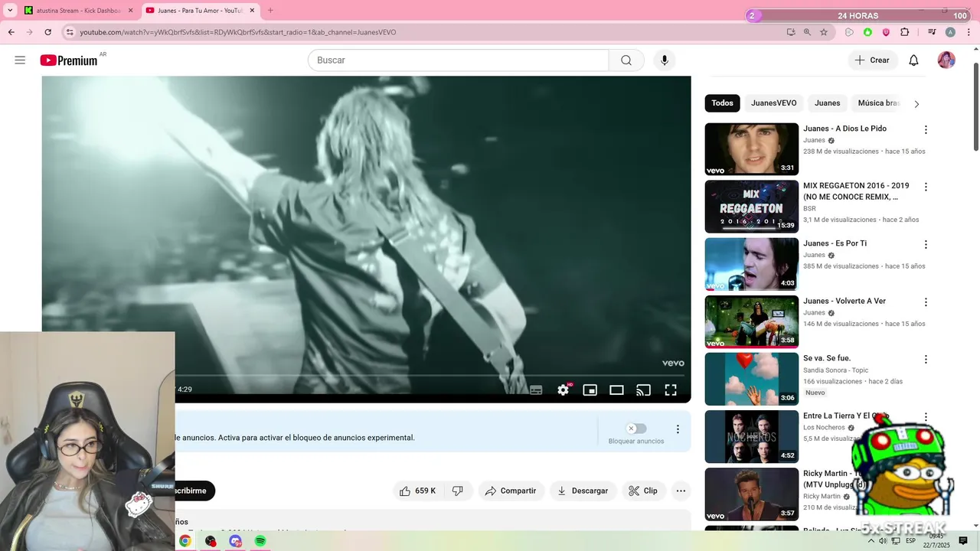
Task: Show hidden system tray icons chevron
Action: click(x=871, y=541)
